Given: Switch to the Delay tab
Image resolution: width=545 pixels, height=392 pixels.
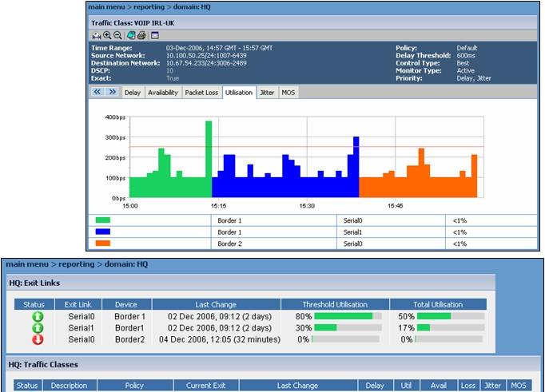Looking at the screenshot, I should [133, 93].
